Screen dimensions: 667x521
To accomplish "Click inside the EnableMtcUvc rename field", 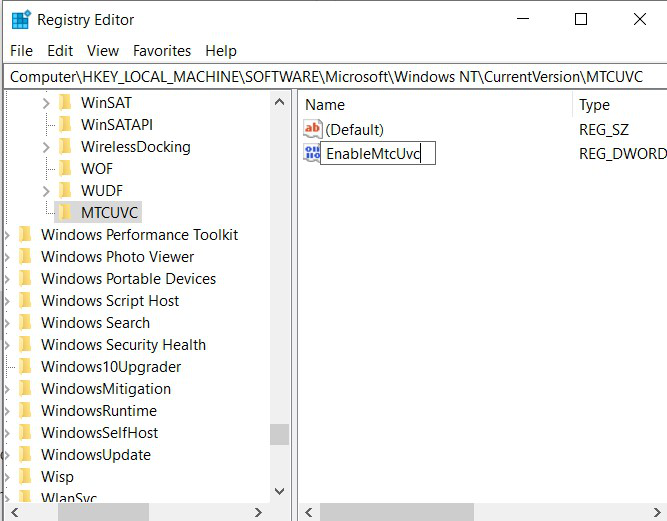I will click(378, 153).
